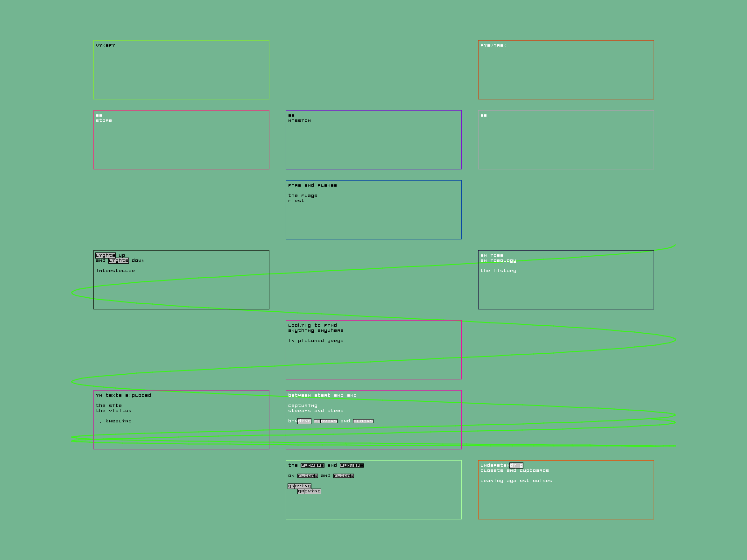Screen dimensions: 747x560
Task: Click the word 'mission' in purple box
Action: coord(299,120)
